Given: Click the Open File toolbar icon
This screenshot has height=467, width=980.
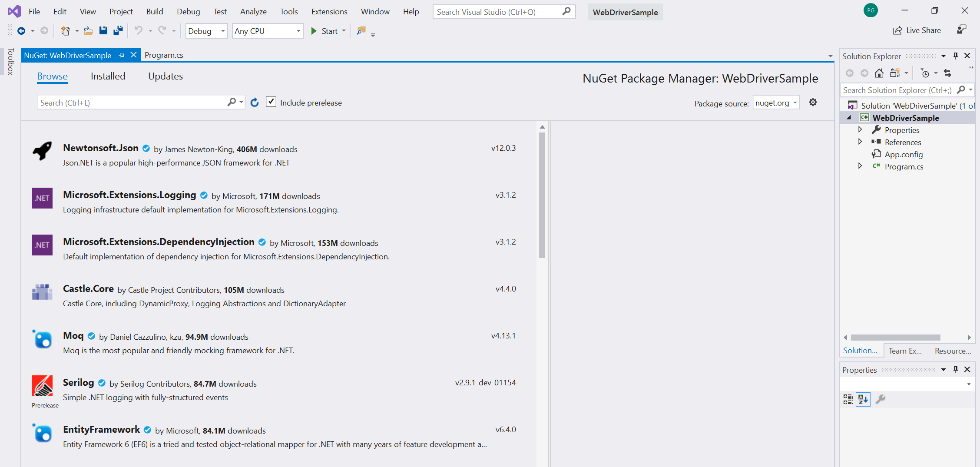Looking at the screenshot, I should pos(88,30).
